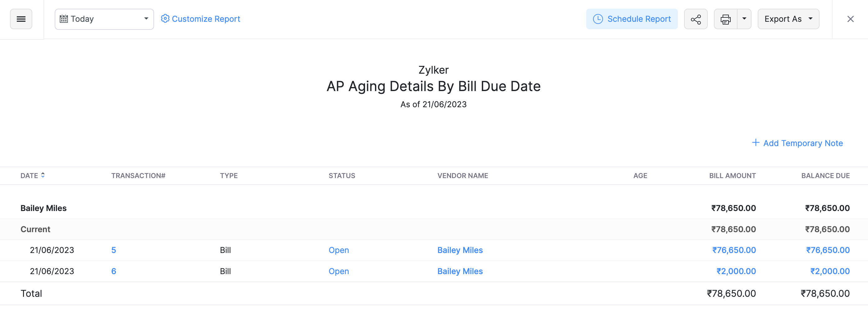The height and width of the screenshot is (317, 868).
Task: Click the print report icon
Action: point(725,19)
